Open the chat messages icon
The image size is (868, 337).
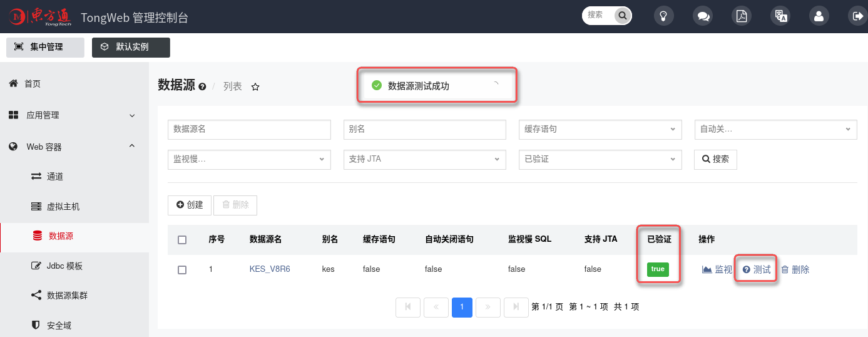tap(703, 16)
